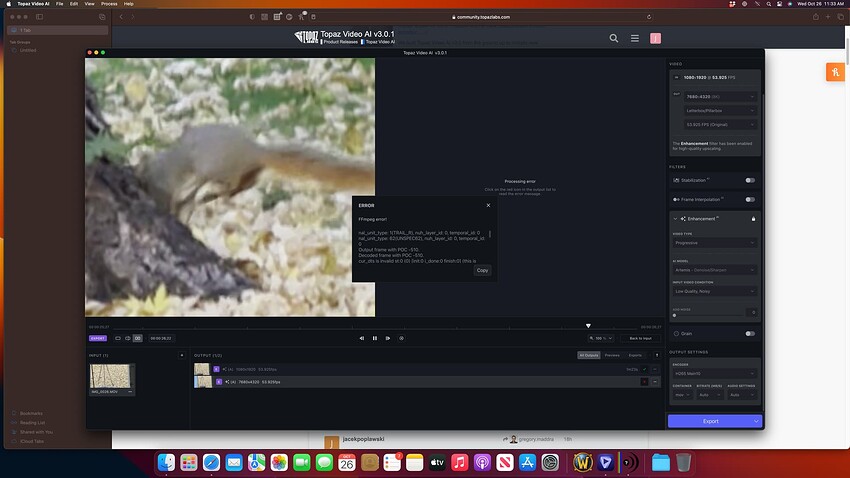
Task: Show the All Outputs tab
Action: 589,356
